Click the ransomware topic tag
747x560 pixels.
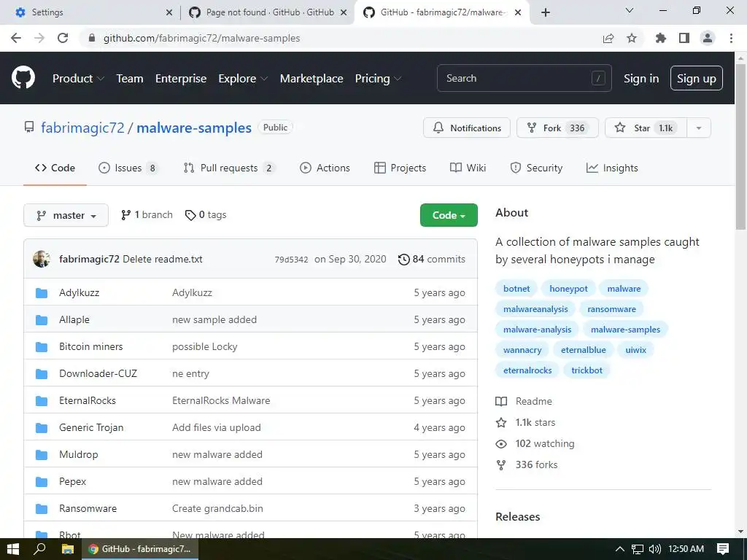point(612,309)
